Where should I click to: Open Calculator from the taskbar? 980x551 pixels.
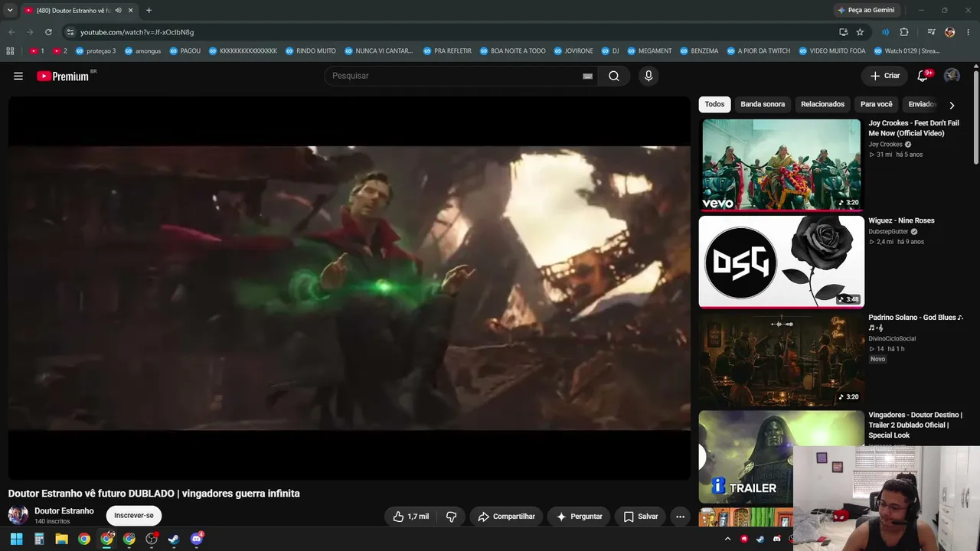[39, 539]
